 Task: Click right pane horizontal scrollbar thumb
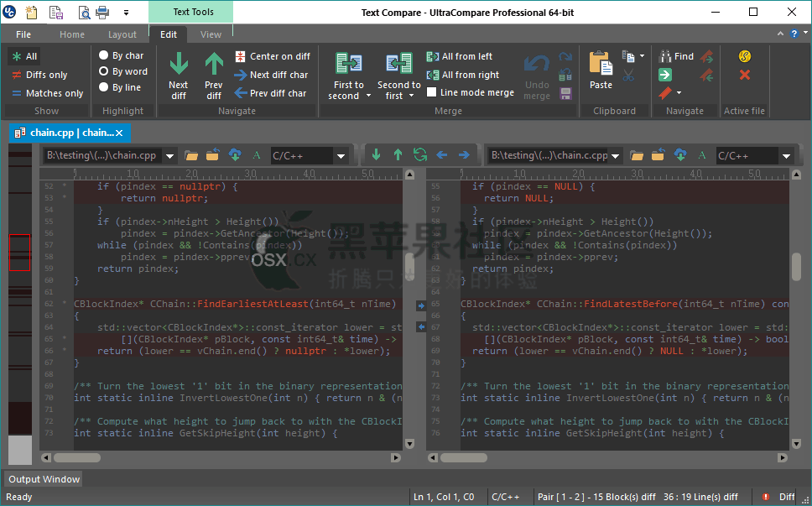pyautogui.click(x=464, y=458)
